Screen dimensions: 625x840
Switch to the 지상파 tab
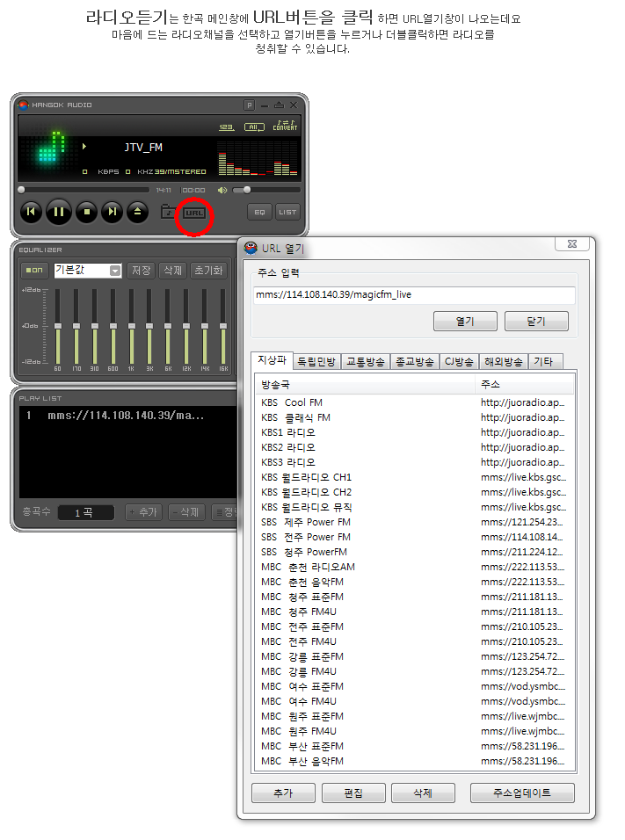point(272,360)
